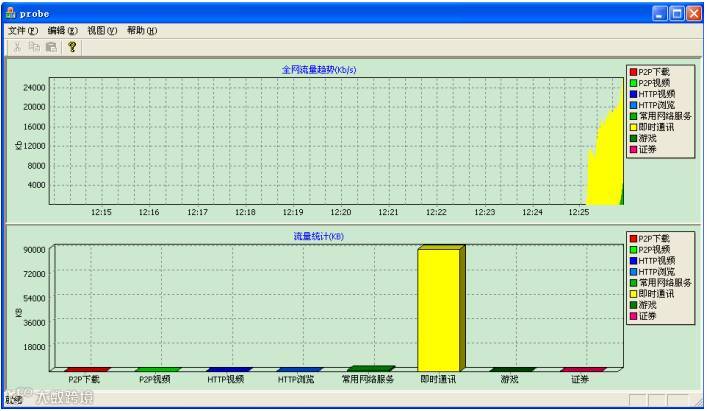Click the Paste toolbar icon

point(51,47)
